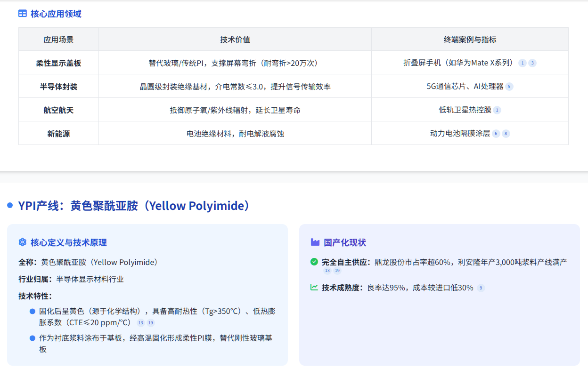Open citation 5 after 5G通信芯片、AI处理器
588x369 pixels.
click(x=509, y=87)
